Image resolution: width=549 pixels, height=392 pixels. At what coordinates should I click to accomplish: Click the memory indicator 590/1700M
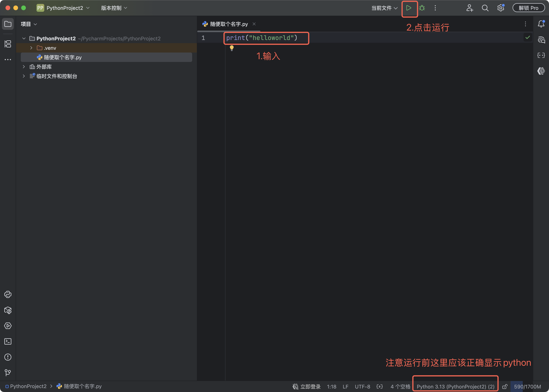tap(527, 387)
